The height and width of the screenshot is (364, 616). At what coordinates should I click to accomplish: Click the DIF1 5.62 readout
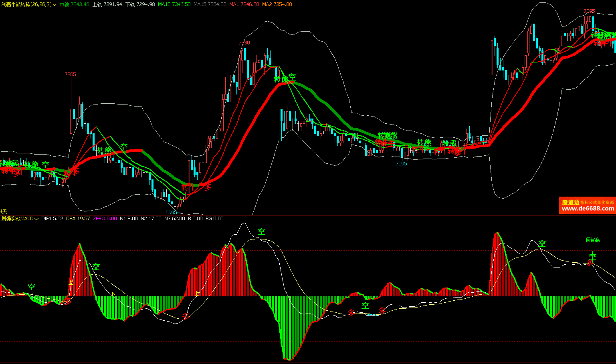coord(52,219)
